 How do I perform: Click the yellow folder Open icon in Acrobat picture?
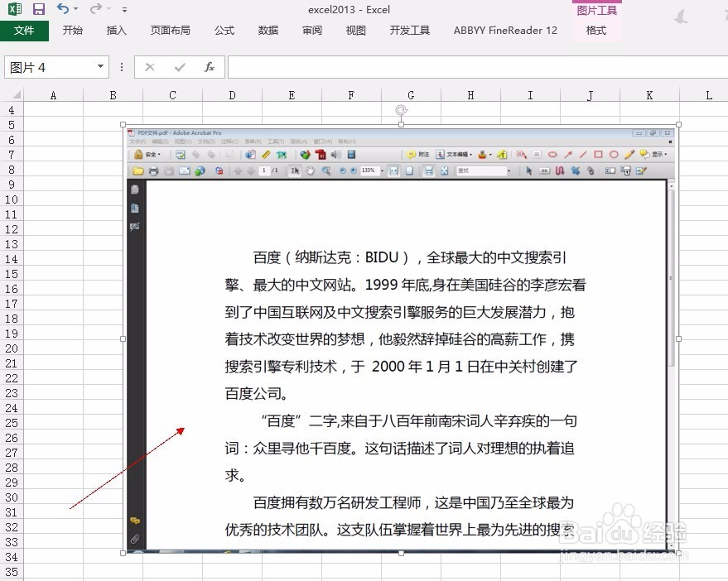coord(137,170)
